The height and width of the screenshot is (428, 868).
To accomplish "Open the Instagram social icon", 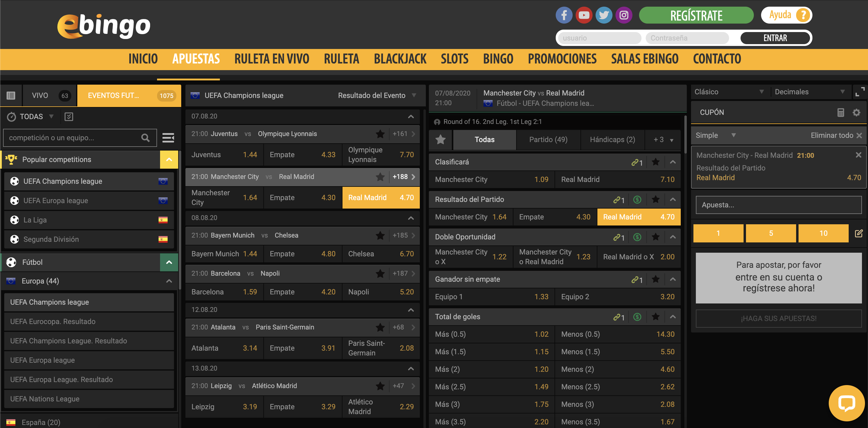I will click(x=624, y=15).
